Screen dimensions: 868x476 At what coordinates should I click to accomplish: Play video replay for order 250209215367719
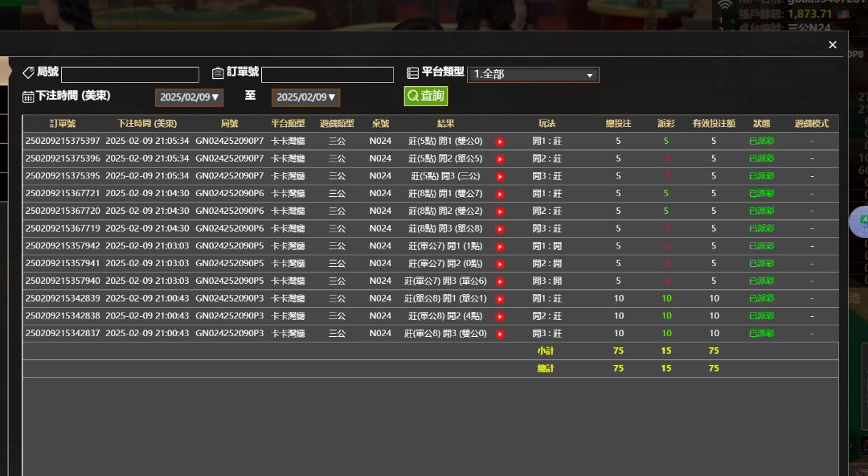coord(499,229)
